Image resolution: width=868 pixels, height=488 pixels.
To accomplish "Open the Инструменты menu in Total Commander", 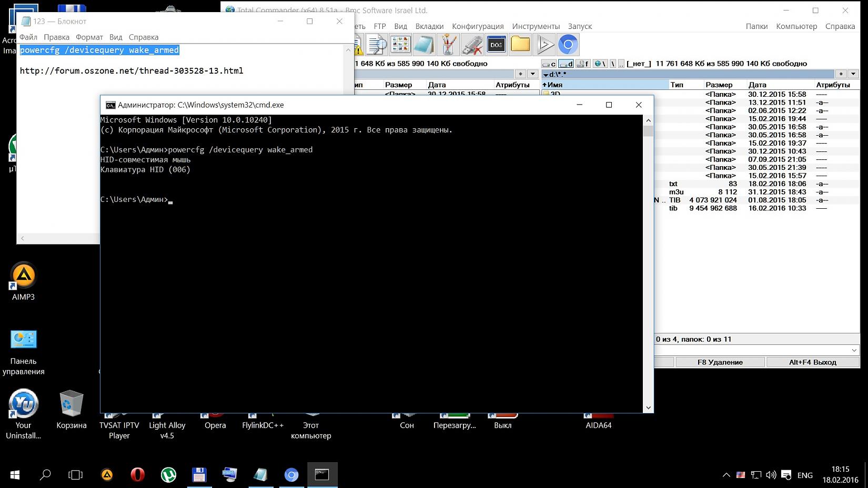I will click(x=536, y=26).
